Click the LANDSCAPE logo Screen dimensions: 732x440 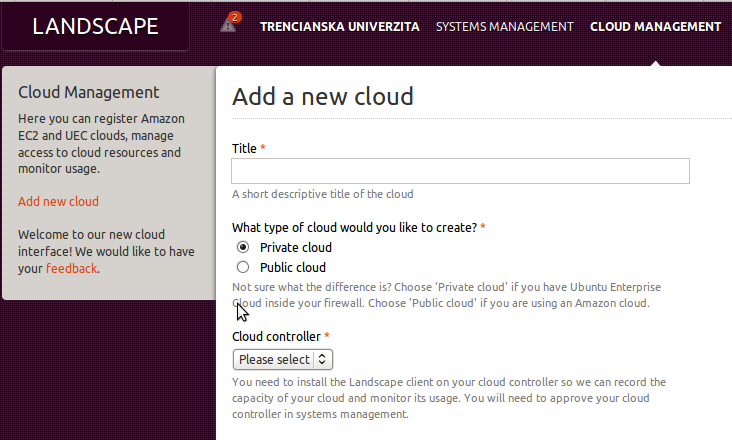[95, 26]
